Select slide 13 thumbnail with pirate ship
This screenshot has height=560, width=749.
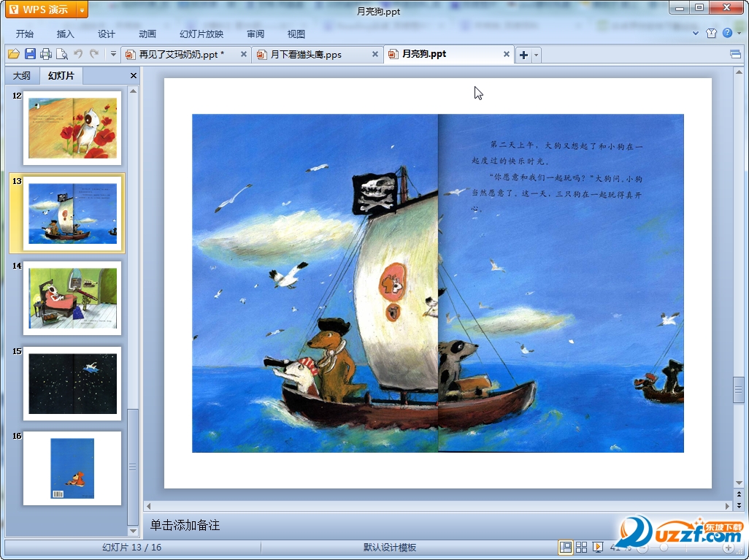coord(72,213)
